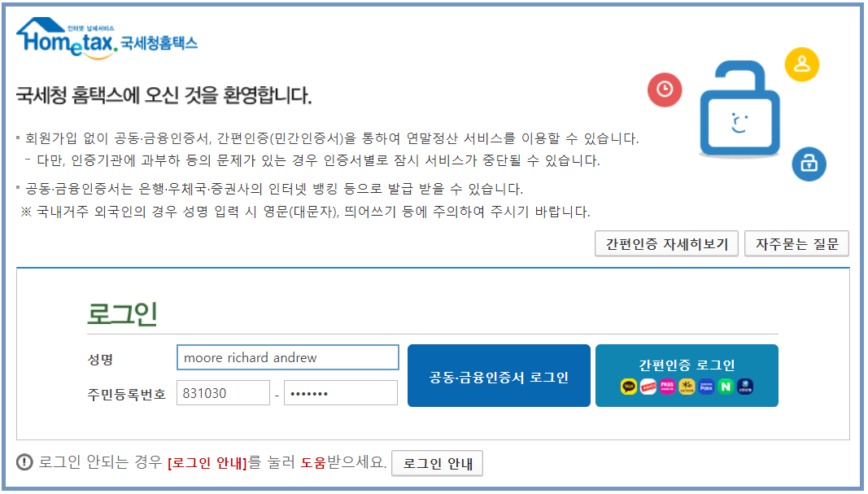Click the KakaoTalk authentication icon
Image resolution: width=868 pixels, height=494 pixels.
[x=628, y=386]
